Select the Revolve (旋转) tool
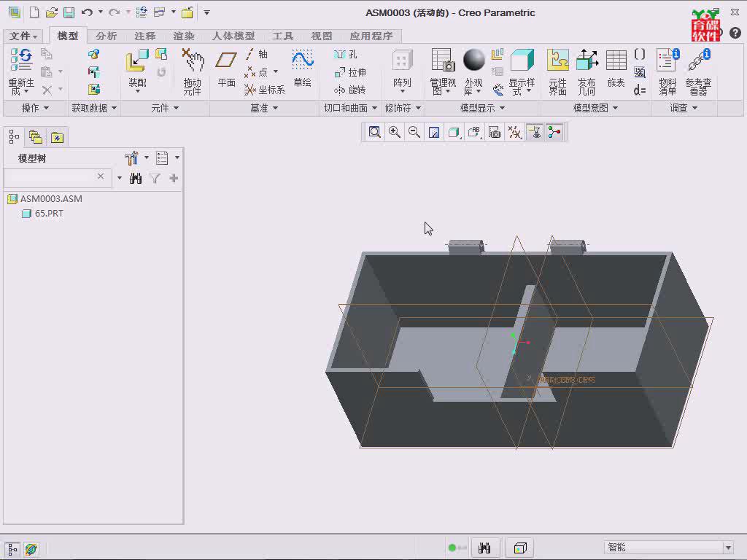The width and height of the screenshot is (747, 560). pos(350,90)
